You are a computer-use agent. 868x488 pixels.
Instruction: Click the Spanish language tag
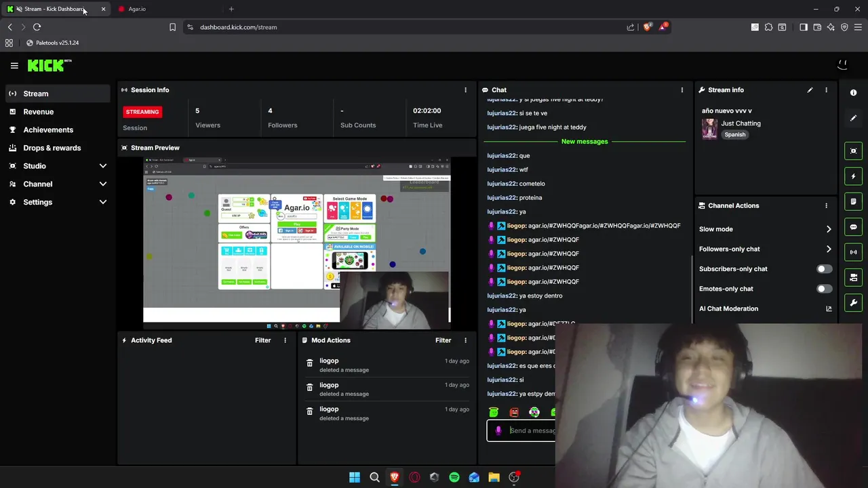(735, 134)
